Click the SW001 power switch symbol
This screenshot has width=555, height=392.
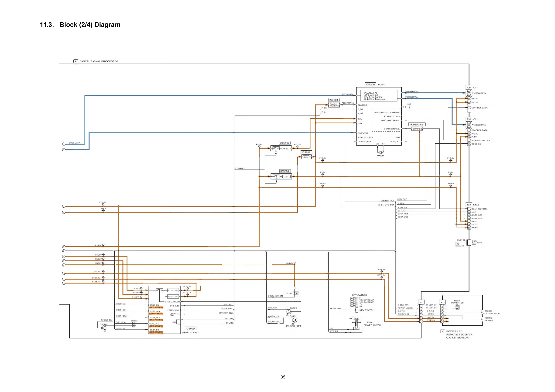click(356, 323)
